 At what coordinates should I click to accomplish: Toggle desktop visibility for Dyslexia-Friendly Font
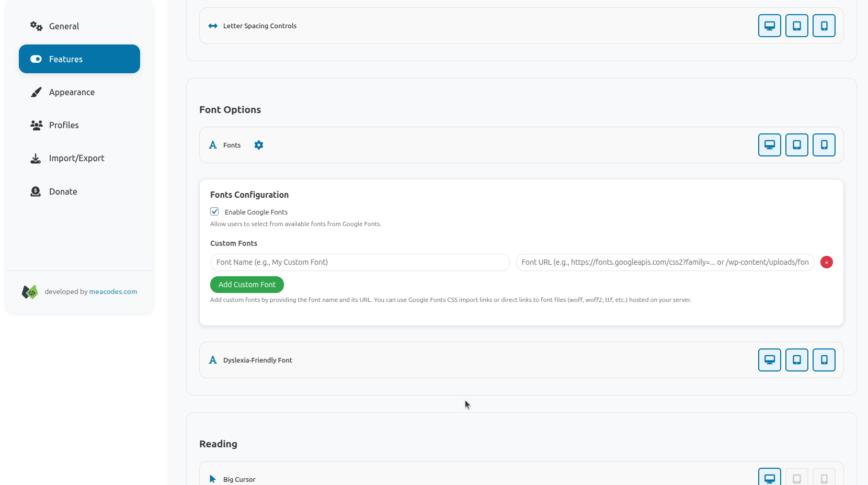click(769, 360)
